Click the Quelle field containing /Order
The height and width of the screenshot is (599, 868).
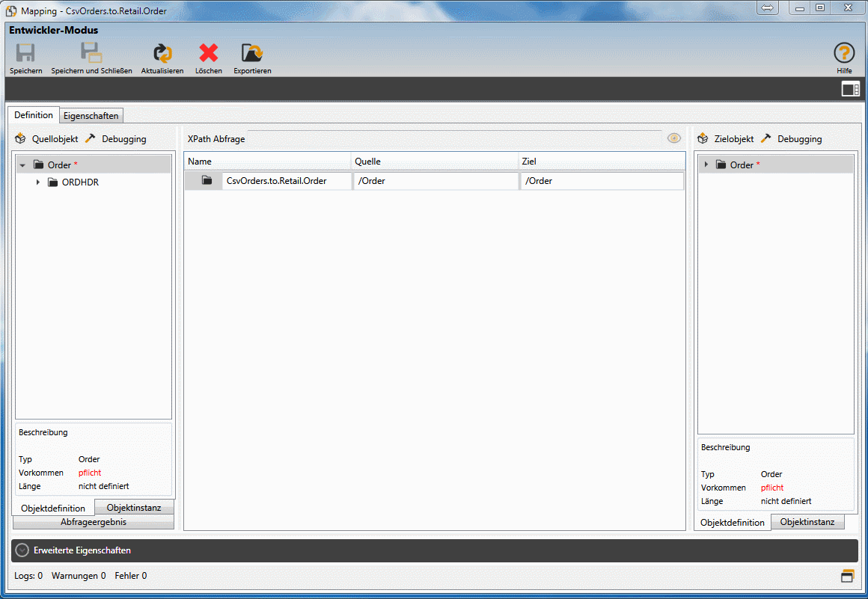click(435, 181)
